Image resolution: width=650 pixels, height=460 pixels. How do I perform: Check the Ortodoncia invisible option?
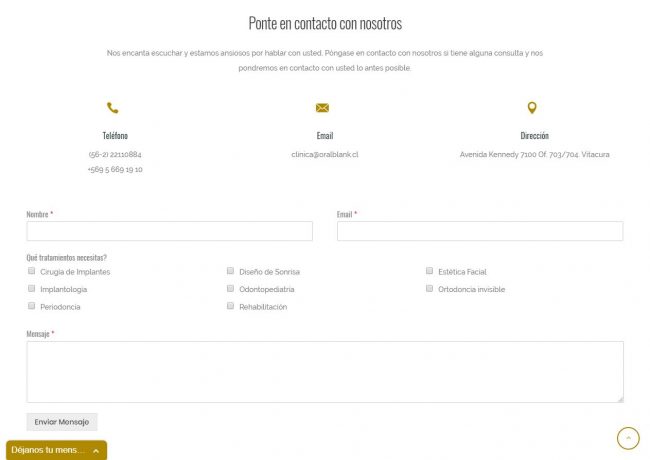(x=429, y=289)
